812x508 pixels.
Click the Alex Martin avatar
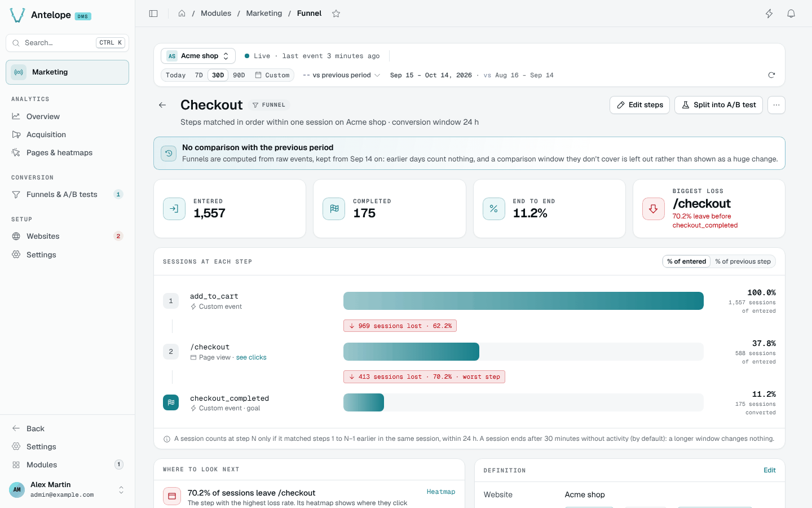click(17, 489)
